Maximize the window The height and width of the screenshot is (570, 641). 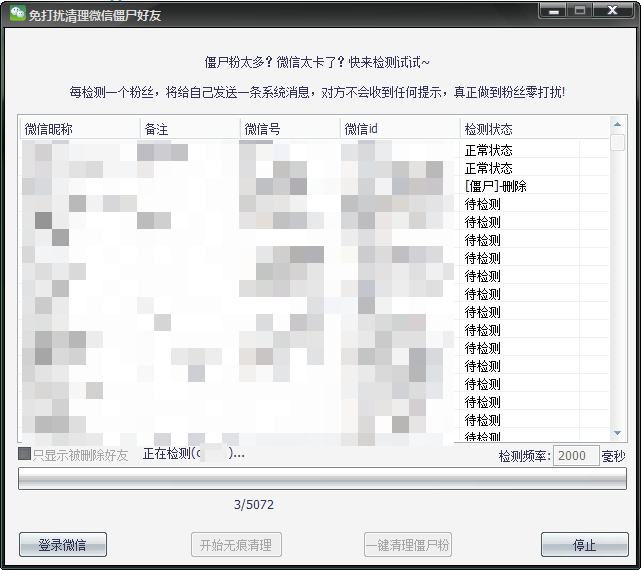(580, 11)
